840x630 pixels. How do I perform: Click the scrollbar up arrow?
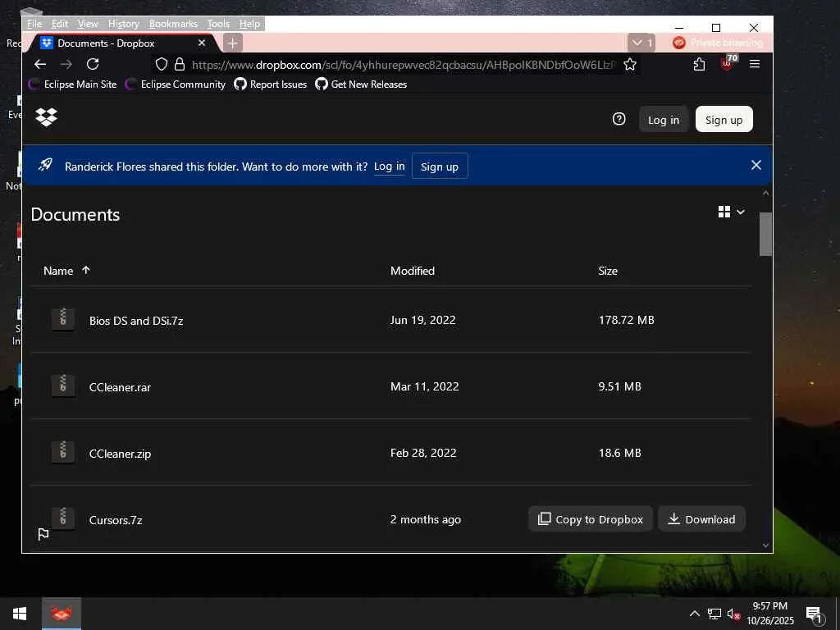tap(765, 193)
